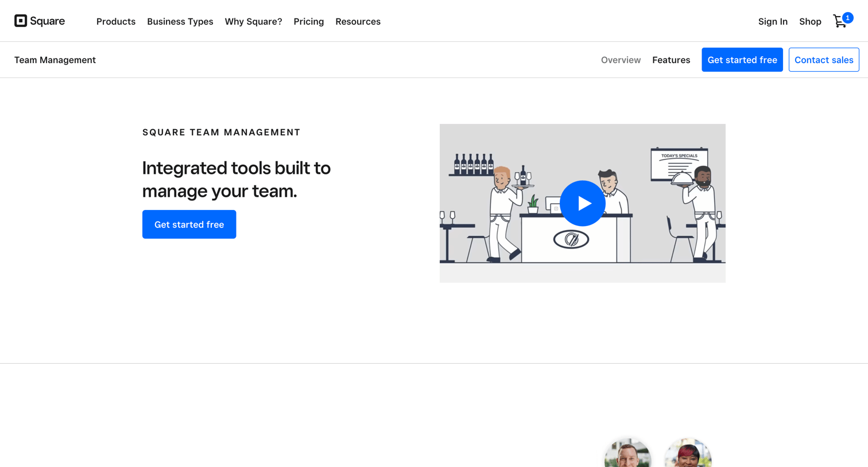This screenshot has height=467, width=868.
Task: Select the Features tab
Action: click(671, 60)
